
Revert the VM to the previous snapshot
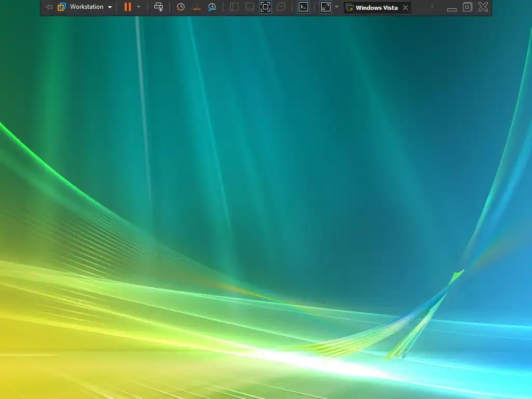coord(196,7)
